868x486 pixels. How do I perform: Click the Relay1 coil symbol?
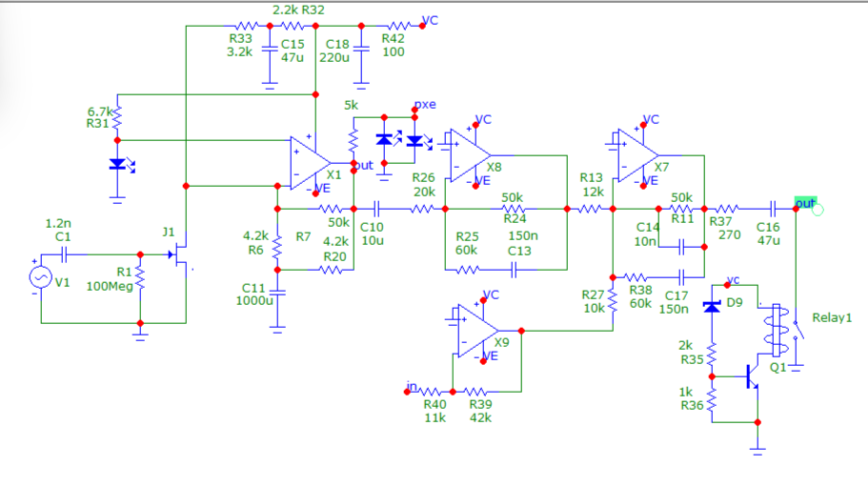772,329
